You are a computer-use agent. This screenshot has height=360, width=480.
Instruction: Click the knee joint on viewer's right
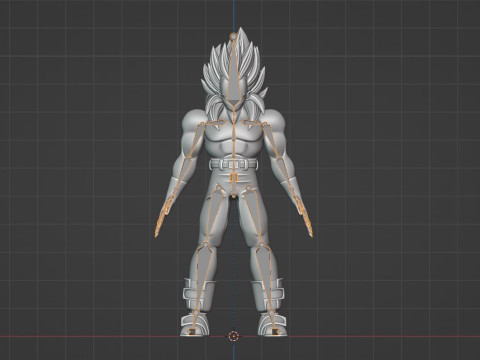click(x=262, y=245)
